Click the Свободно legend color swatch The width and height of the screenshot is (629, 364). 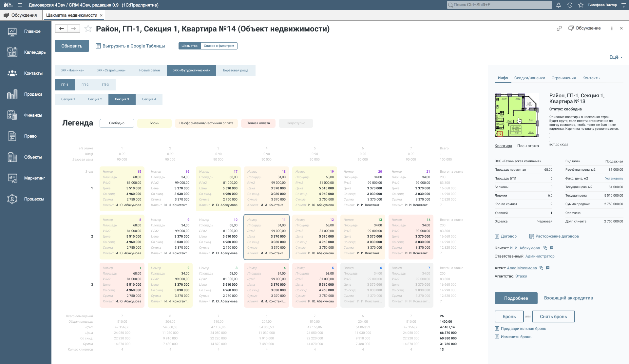coord(117,123)
